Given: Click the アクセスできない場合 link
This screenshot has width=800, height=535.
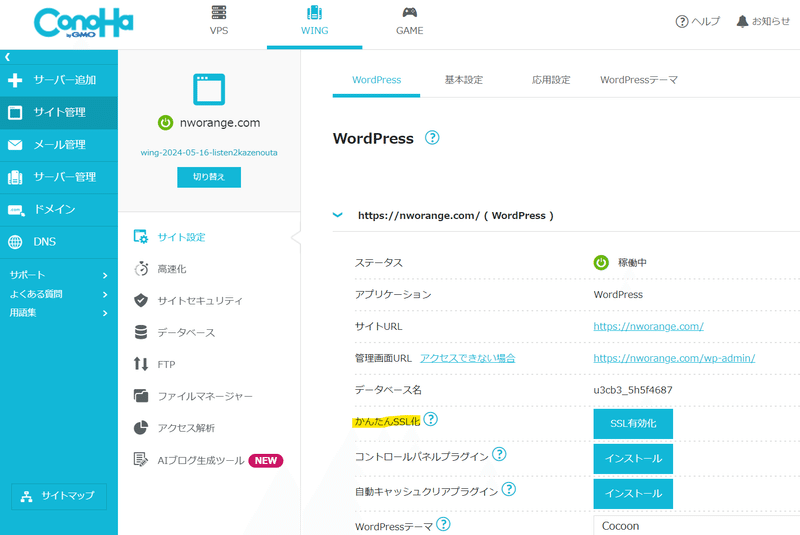Looking at the screenshot, I should [x=468, y=359].
